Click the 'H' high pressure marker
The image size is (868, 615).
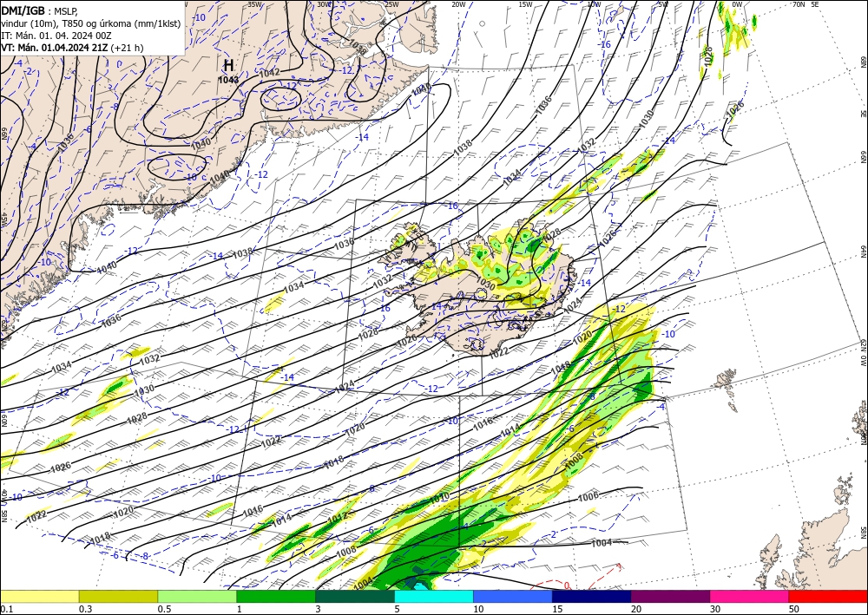tap(228, 65)
